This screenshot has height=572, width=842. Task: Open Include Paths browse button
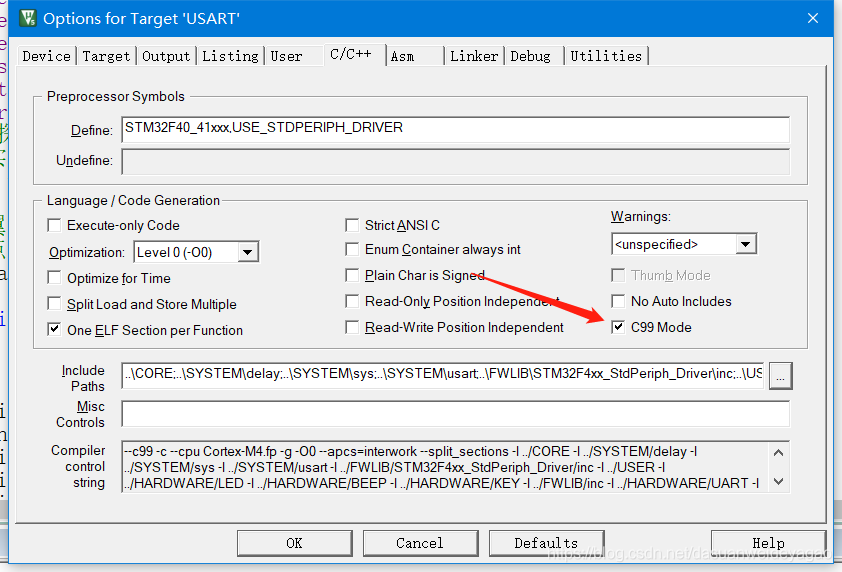click(780, 375)
